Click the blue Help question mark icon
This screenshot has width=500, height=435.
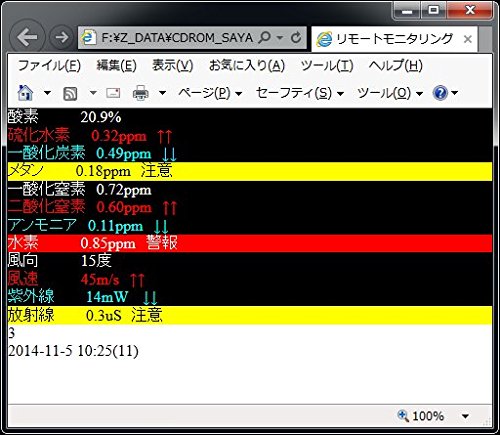coord(440,93)
